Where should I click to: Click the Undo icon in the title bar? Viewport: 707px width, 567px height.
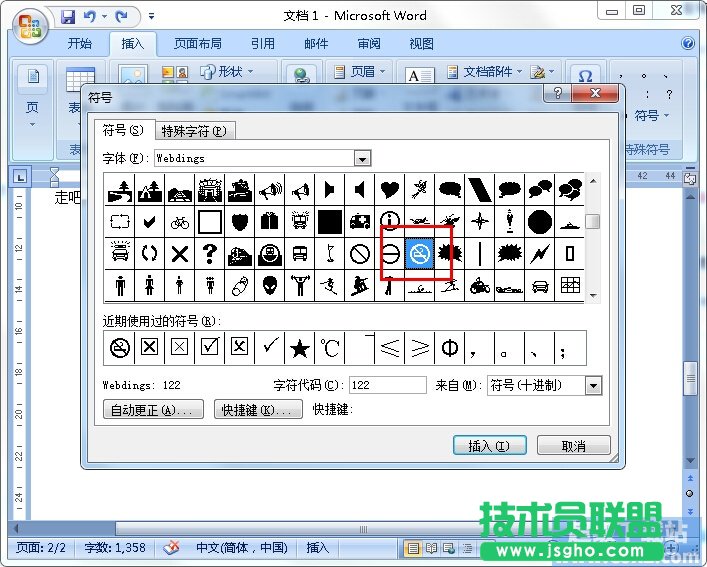(90, 16)
